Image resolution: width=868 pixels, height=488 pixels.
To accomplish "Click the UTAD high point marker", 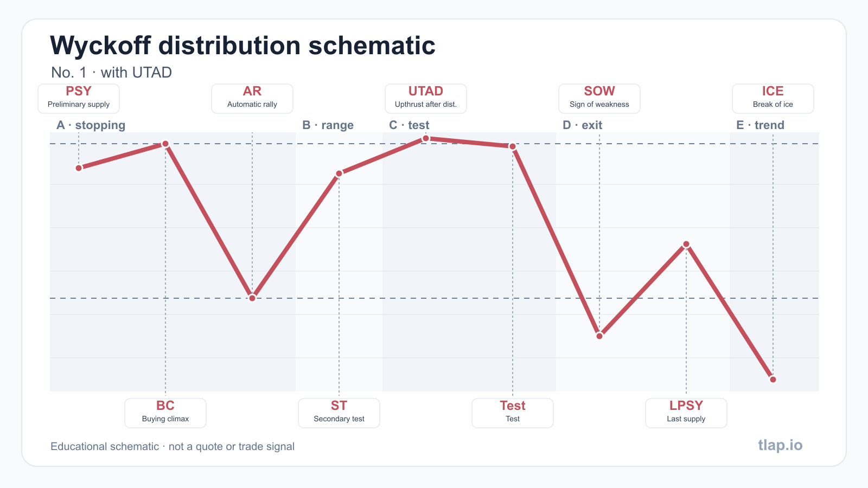I will 426,138.
